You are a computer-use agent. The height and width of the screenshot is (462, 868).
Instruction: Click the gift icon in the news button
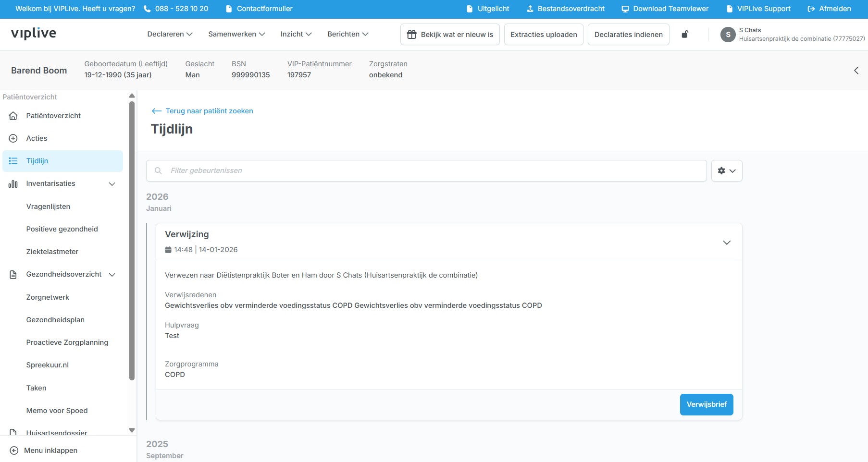click(x=412, y=35)
